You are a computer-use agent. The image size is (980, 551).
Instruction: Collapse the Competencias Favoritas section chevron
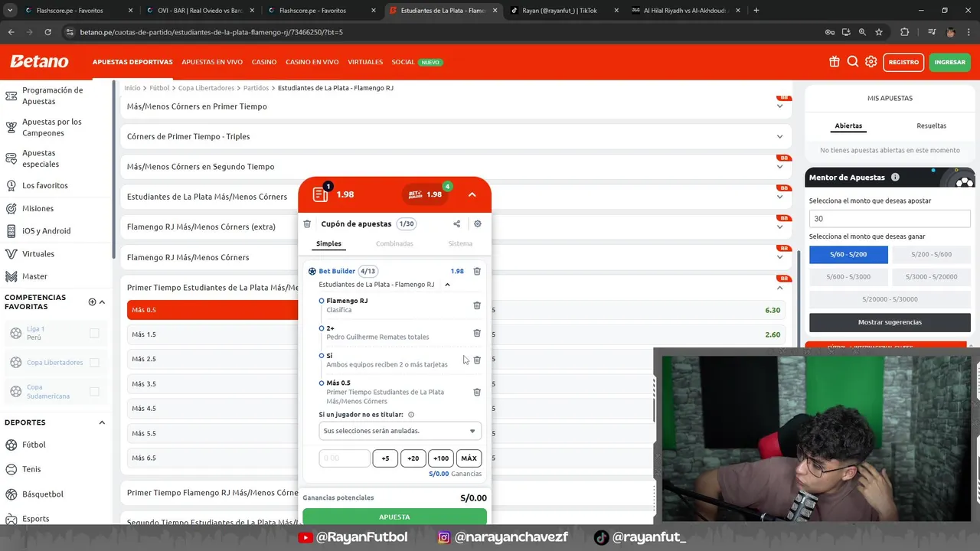[103, 302]
